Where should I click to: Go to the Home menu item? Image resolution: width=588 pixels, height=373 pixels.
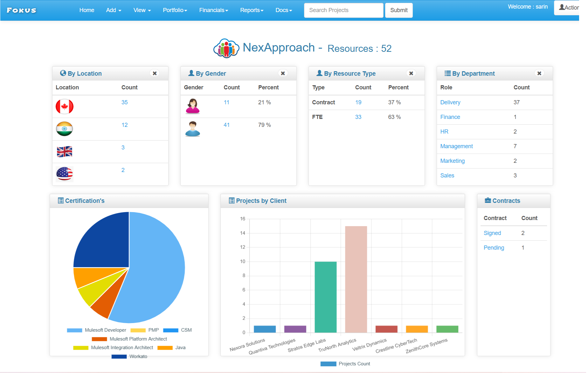pos(87,10)
